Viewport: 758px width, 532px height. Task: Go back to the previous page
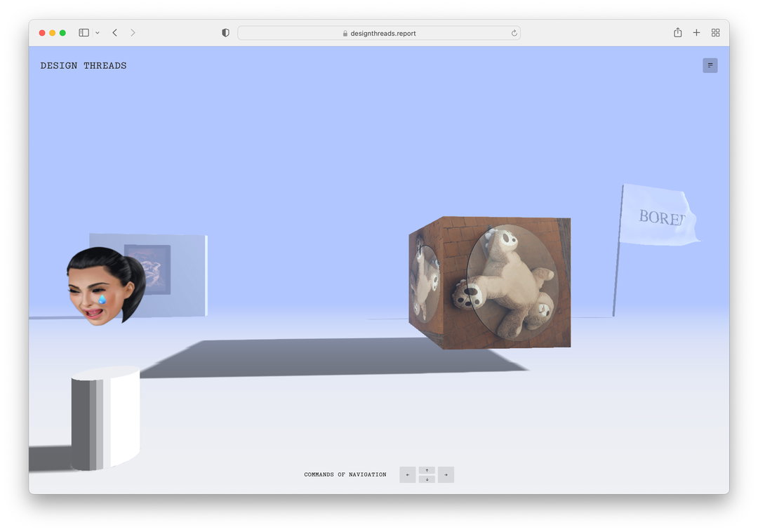[114, 32]
